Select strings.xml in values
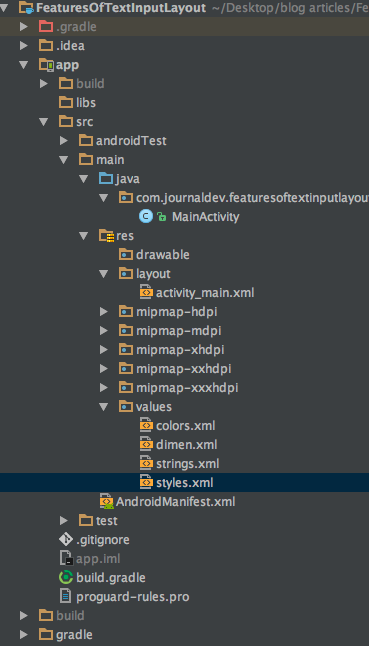The width and height of the screenshot is (369, 646). pos(187,464)
